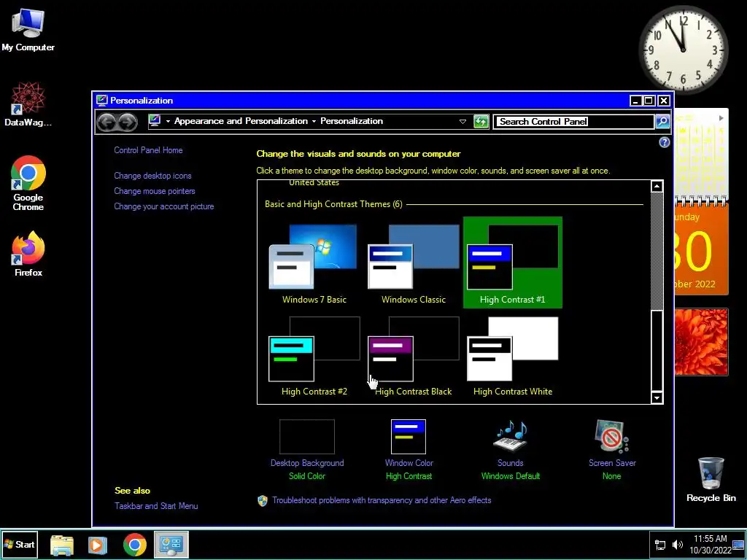Click the Forward navigation arrow
The image size is (747, 560).
(127, 122)
